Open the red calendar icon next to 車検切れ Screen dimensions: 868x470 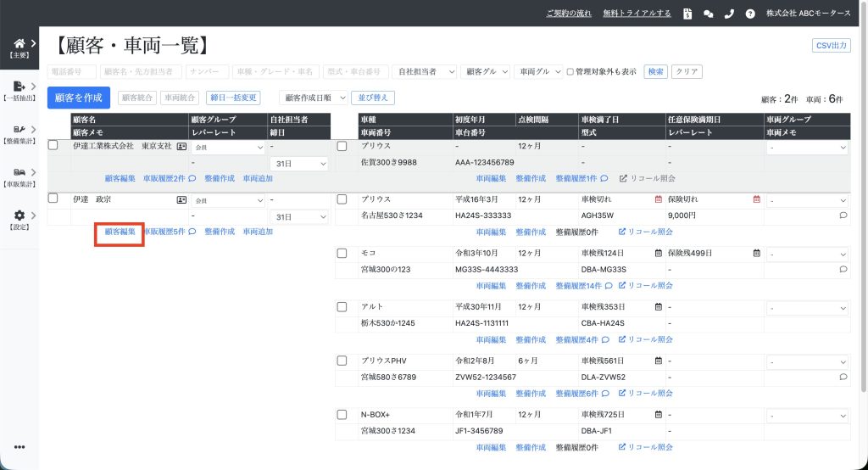click(658, 200)
